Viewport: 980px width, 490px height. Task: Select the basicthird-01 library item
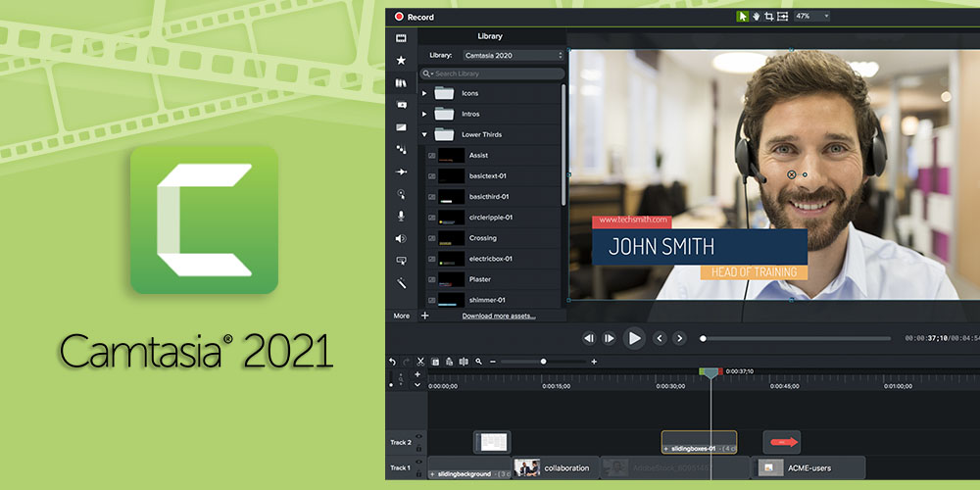point(488,196)
